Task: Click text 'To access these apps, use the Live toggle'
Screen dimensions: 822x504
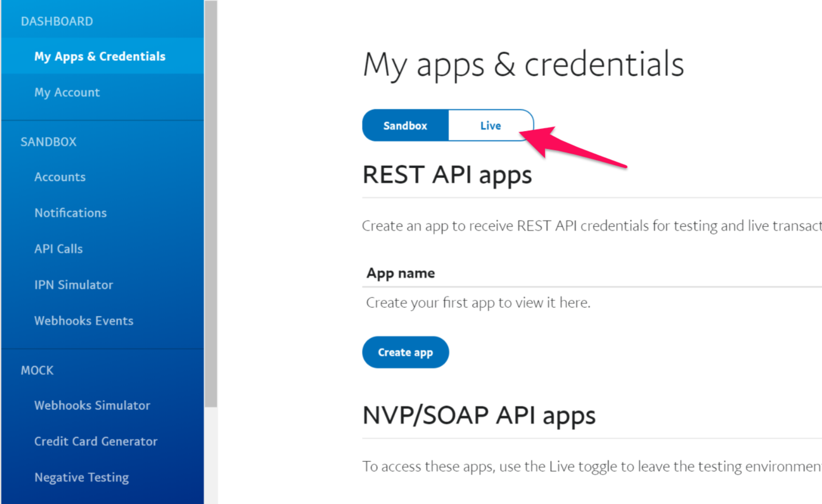Action: coord(489,466)
